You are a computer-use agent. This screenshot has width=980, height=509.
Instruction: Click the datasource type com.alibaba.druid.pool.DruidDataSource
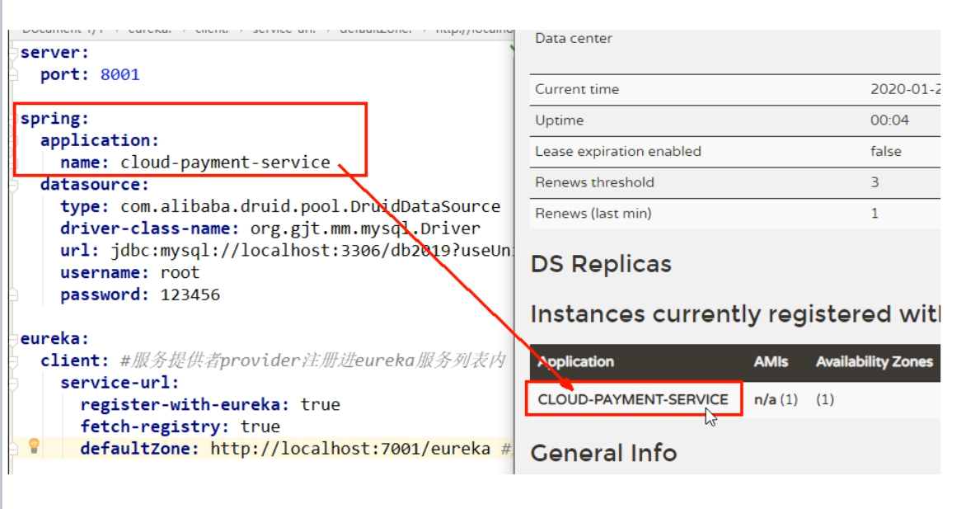pos(311,206)
